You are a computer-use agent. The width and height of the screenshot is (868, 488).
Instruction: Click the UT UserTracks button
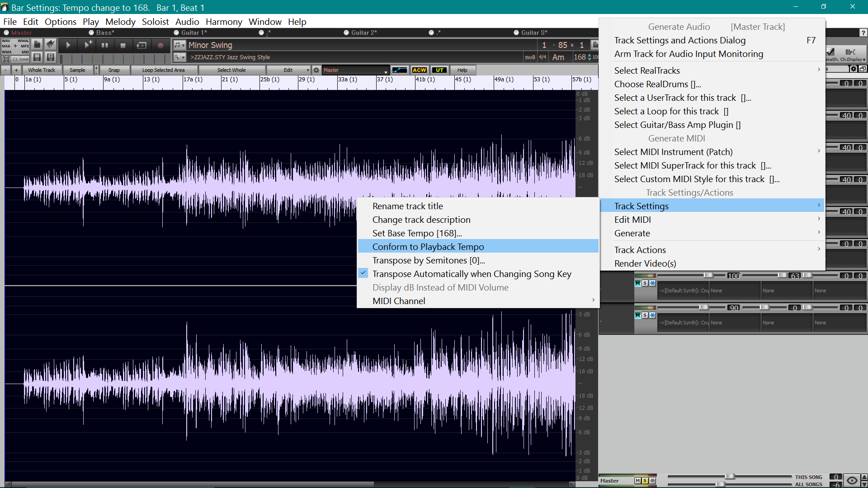coord(439,70)
